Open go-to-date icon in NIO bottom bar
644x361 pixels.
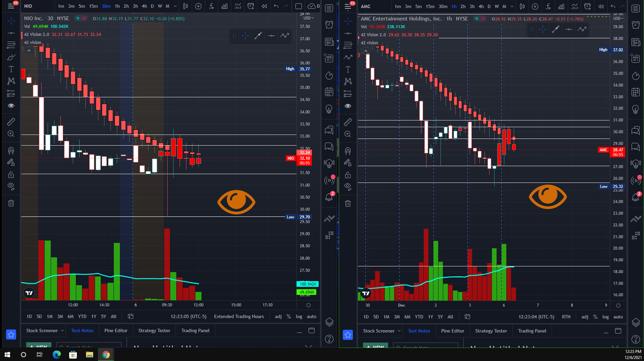click(129, 316)
